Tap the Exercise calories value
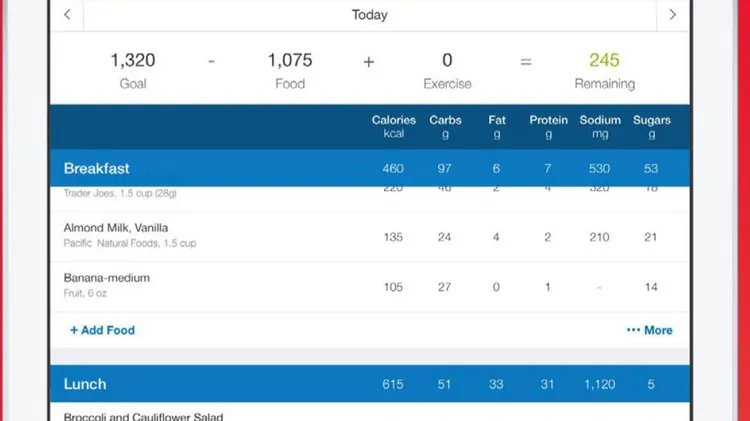 coord(447,60)
